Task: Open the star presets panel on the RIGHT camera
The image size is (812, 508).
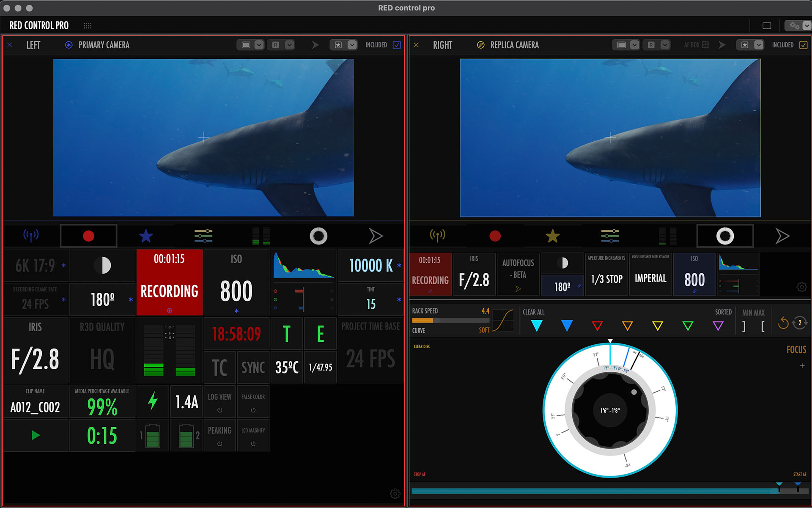Action: pos(553,236)
